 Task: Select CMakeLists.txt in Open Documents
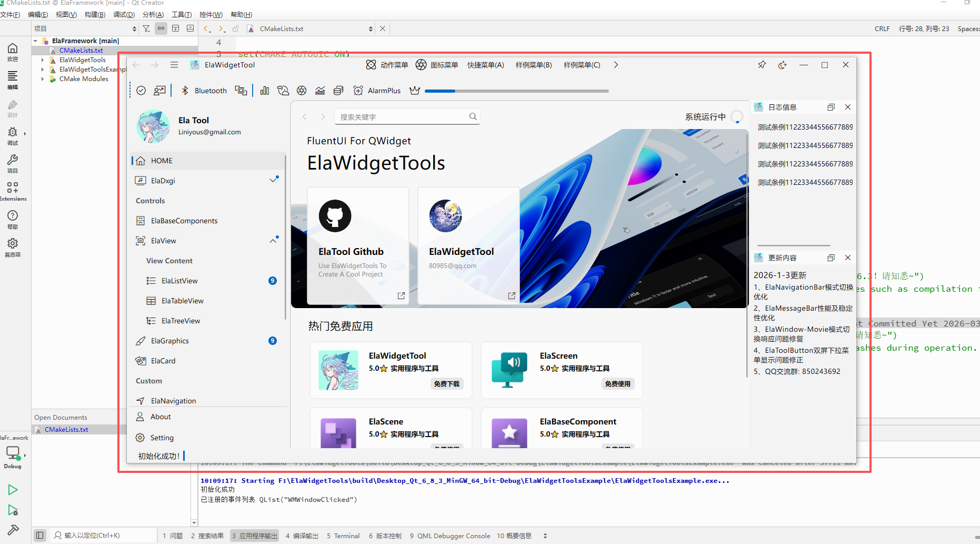[x=66, y=430]
